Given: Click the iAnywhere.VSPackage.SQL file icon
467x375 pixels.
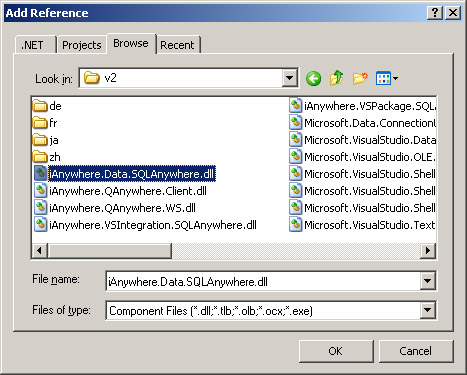Looking at the screenshot, I should click(295, 106).
